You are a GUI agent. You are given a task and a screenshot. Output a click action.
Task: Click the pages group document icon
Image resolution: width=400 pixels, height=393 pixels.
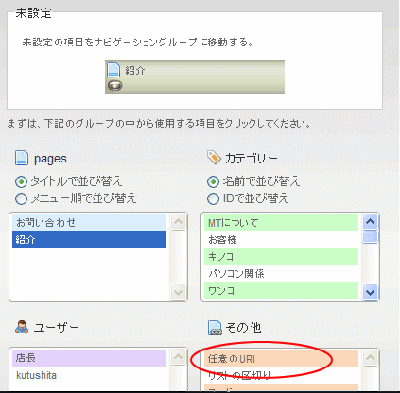click(x=21, y=158)
